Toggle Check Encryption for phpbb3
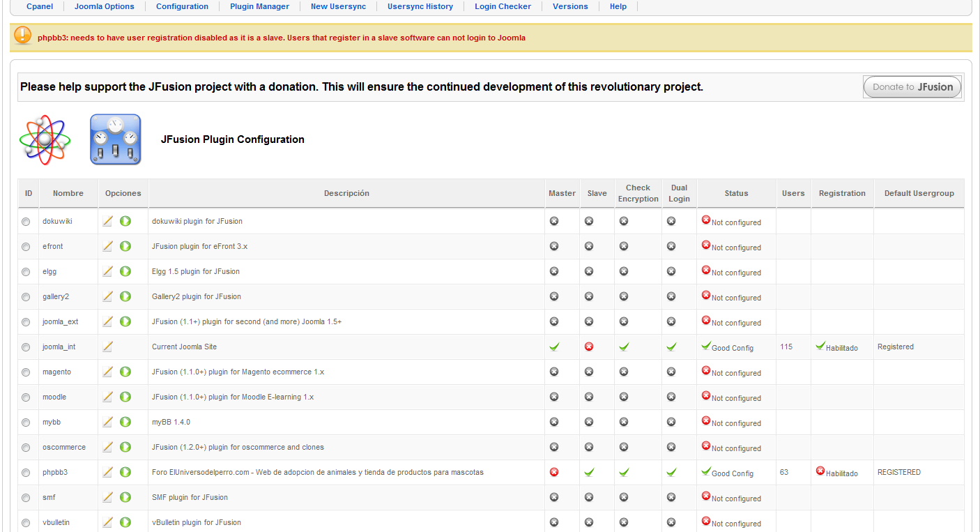Viewport: 980px width, 532px height. coord(624,472)
